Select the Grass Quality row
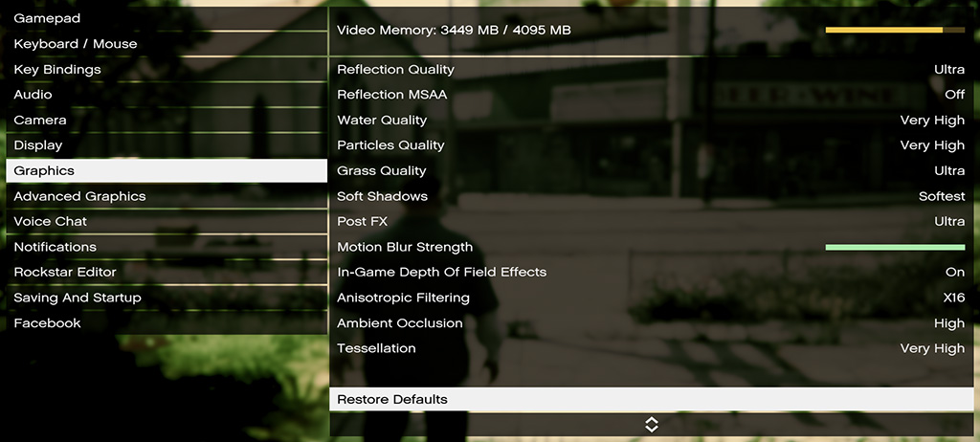The height and width of the screenshot is (442, 980). (651, 170)
